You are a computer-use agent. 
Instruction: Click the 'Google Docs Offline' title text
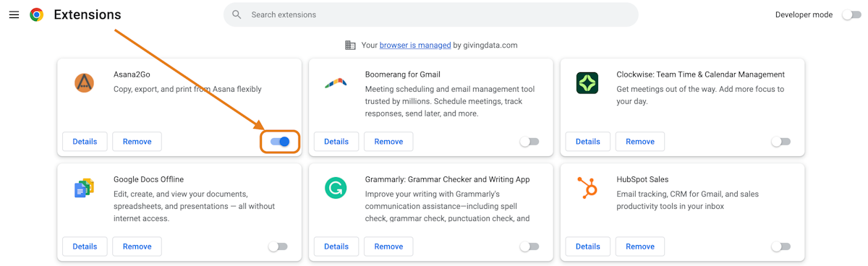(x=148, y=179)
